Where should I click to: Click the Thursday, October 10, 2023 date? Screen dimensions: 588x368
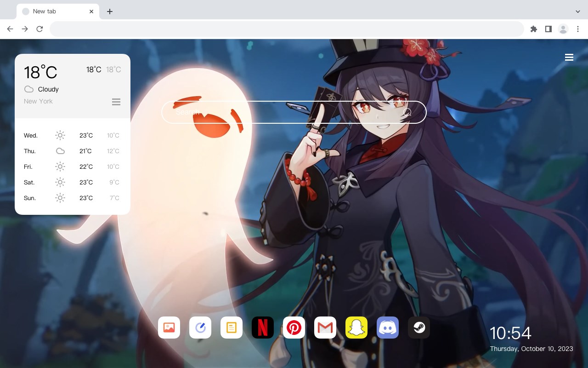click(531, 349)
